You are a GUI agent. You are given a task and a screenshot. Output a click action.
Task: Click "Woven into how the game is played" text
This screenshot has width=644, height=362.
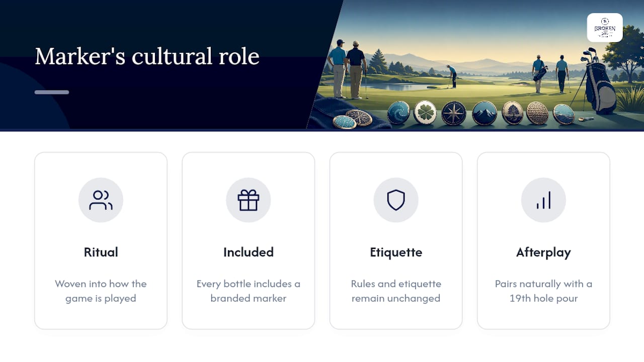coord(101,291)
